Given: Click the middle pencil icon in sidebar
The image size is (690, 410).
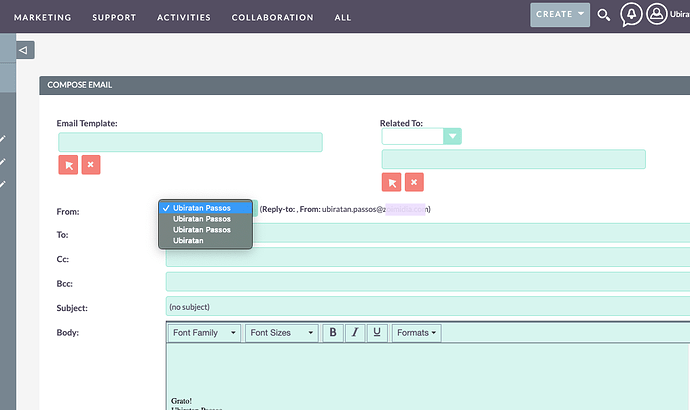Looking at the screenshot, I should tap(3, 162).
